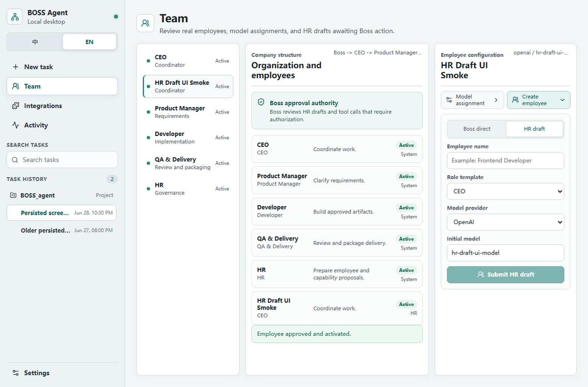588x387 pixels.
Task: Click the HR organization card
Action: (x=337, y=274)
